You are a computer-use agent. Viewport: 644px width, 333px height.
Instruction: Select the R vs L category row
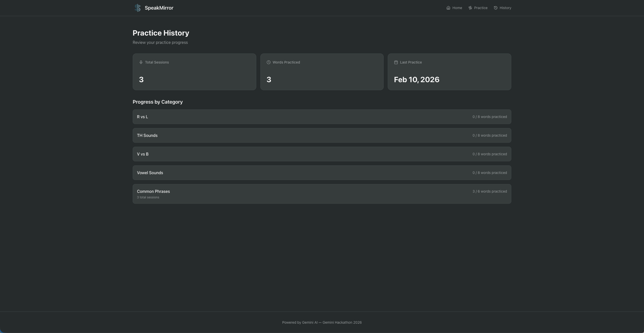322,117
